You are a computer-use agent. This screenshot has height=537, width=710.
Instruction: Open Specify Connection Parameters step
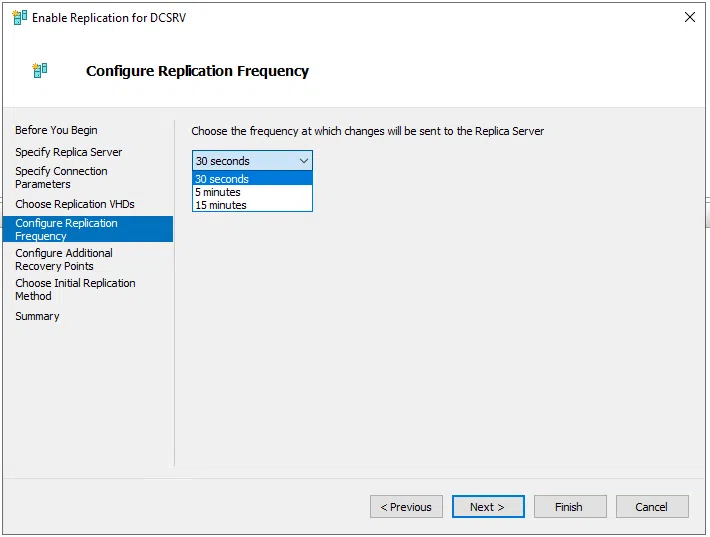click(x=61, y=177)
